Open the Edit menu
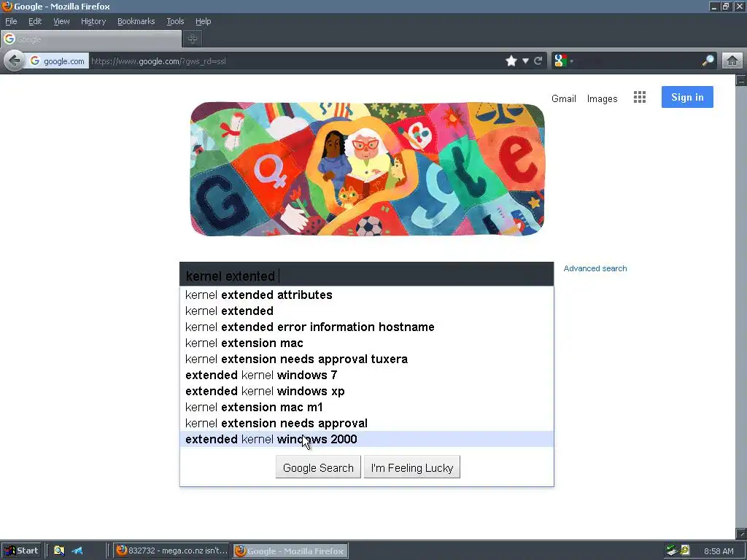This screenshot has height=560, width=747. click(x=35, y=21)
